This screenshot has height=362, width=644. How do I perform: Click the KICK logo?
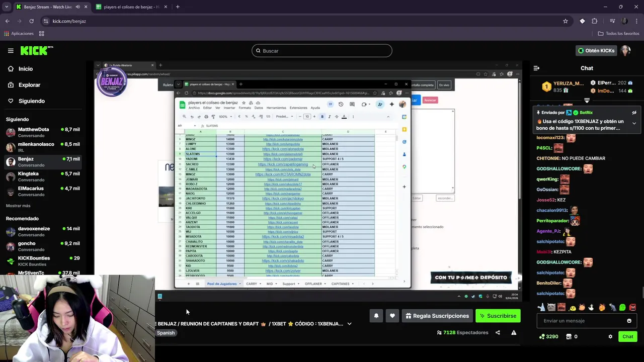point(36,50)
